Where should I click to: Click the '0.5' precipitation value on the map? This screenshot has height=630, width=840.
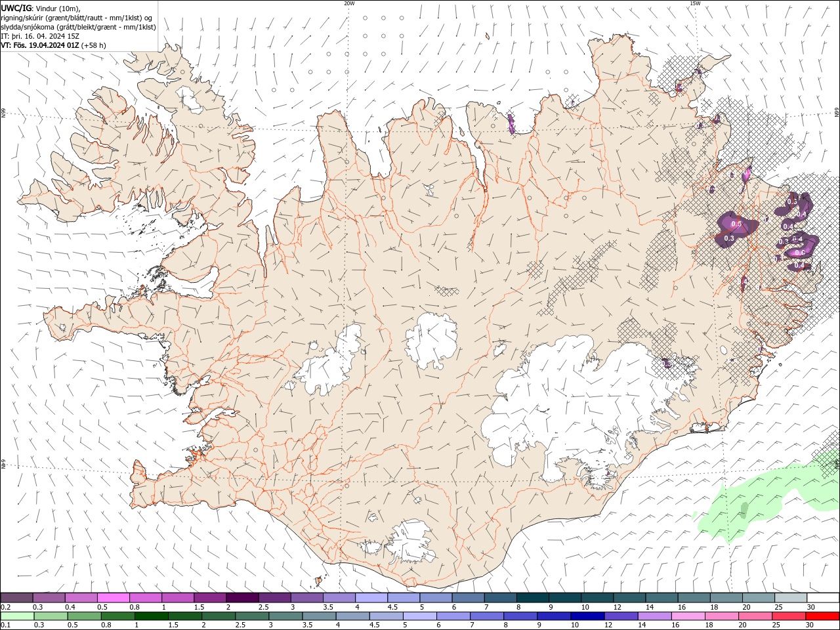(x=736, y=224)
